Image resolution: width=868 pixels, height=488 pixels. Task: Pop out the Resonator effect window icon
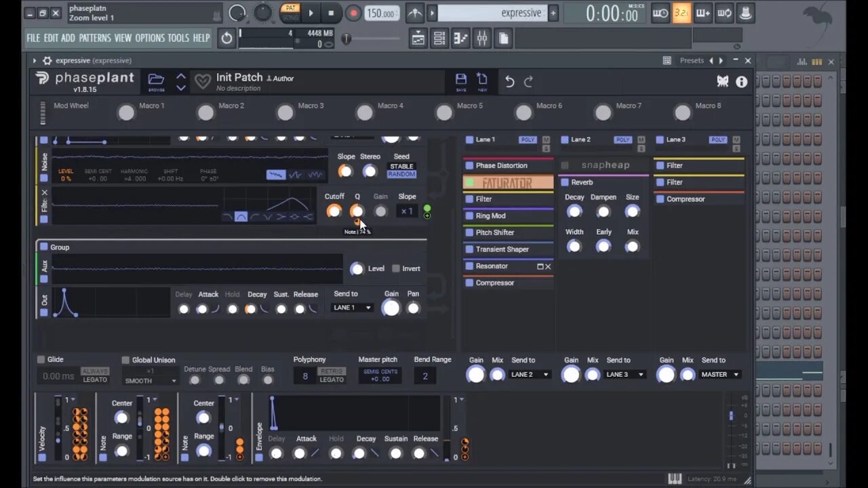click(540, 266)
